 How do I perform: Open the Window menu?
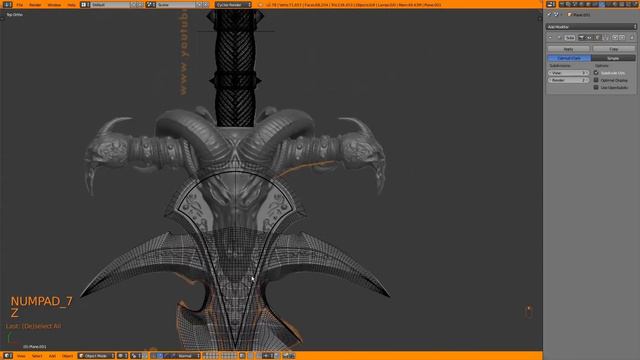coord(54,5)
